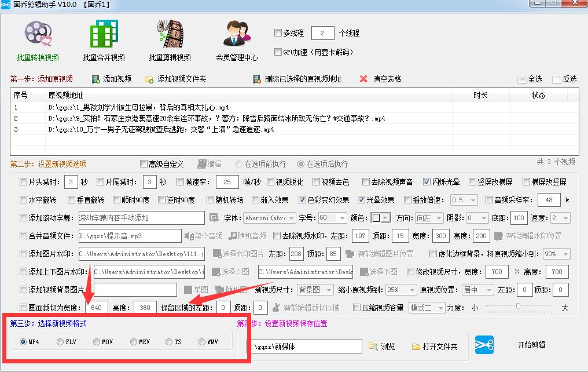
Task: Click the 删除已选择的原视频地址 icon
Action: 257,79
